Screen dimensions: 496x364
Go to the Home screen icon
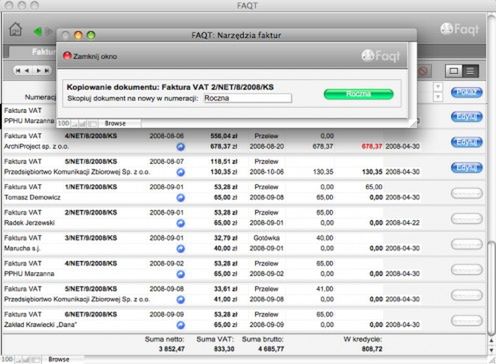point(15,30)
